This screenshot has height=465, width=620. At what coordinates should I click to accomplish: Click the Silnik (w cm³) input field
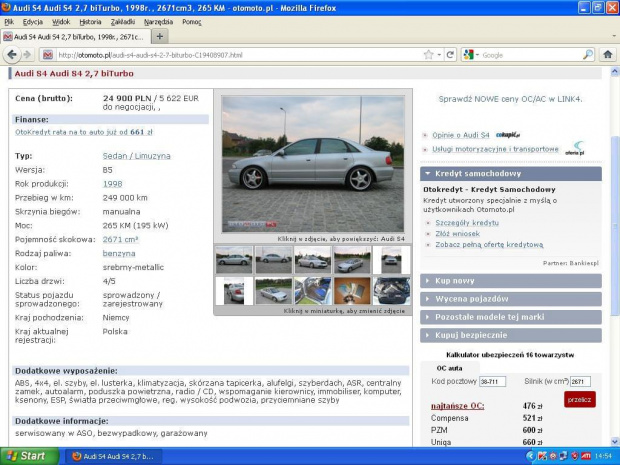point(580,382)
